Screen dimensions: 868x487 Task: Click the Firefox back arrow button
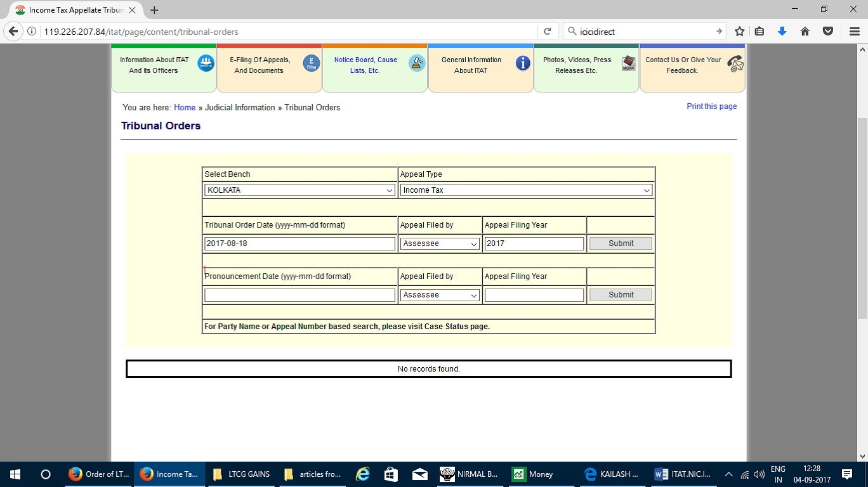click(13, 31)
